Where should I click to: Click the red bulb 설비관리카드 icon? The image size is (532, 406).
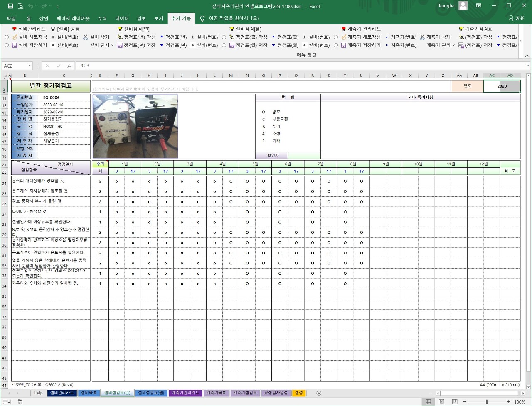tap(15, 29)
